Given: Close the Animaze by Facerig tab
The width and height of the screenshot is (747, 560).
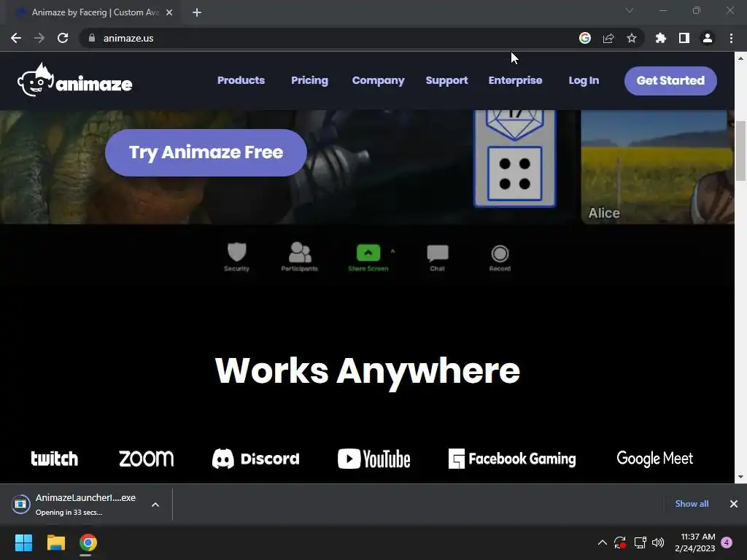Looking at the screenshot, I should click(x=169, y=12).
